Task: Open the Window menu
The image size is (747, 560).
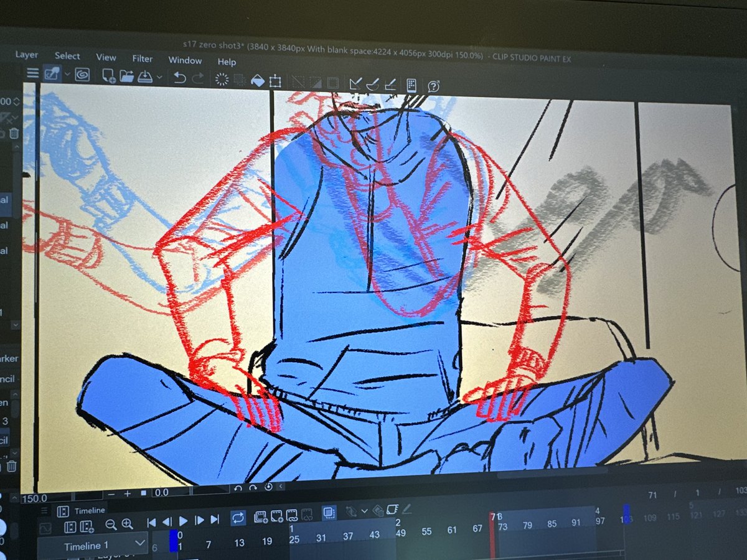Action: tap(185, 60)
